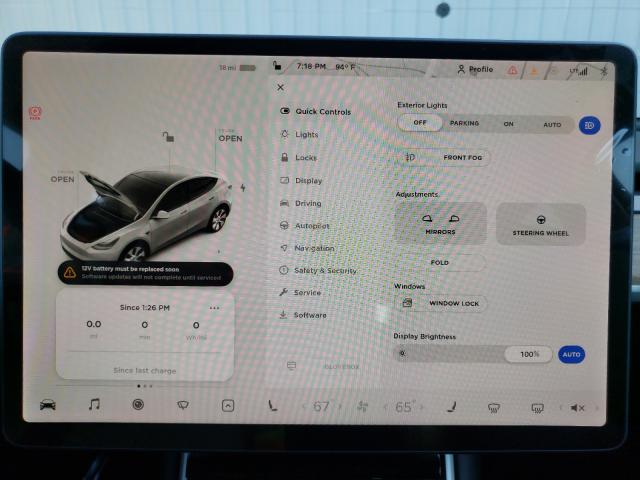This screenshot has height=480, width=640.
Task: Open the app launcher up-arrow icon
Action: (228, 406)
